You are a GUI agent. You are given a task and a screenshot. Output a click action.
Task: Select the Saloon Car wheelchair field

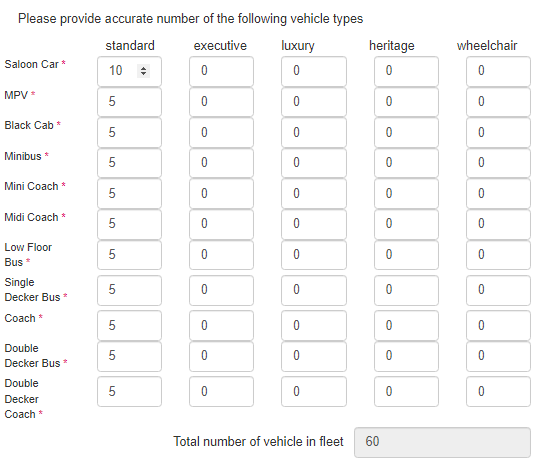[x=498, y=71]
